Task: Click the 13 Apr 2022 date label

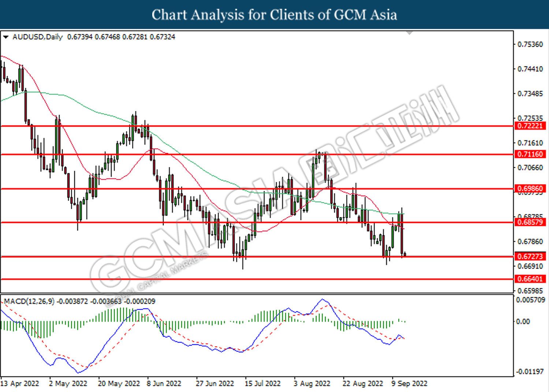Action: tap(20, 384)
